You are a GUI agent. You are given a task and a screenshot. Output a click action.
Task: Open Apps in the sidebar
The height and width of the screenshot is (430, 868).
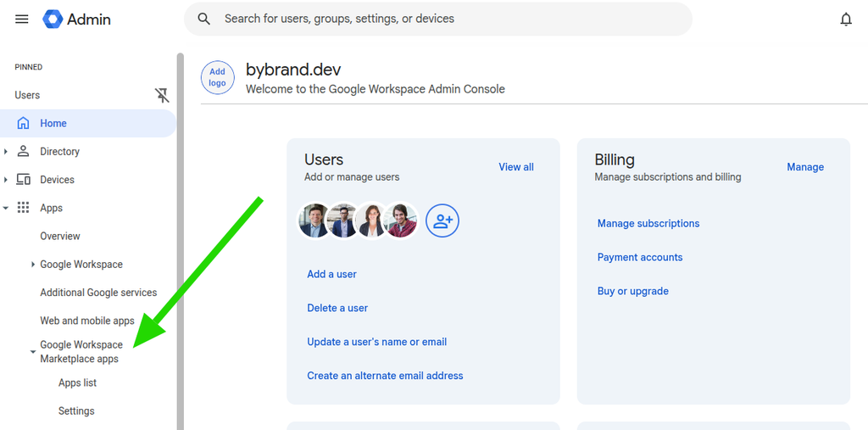pyautogui.click(x=51, y=208)
